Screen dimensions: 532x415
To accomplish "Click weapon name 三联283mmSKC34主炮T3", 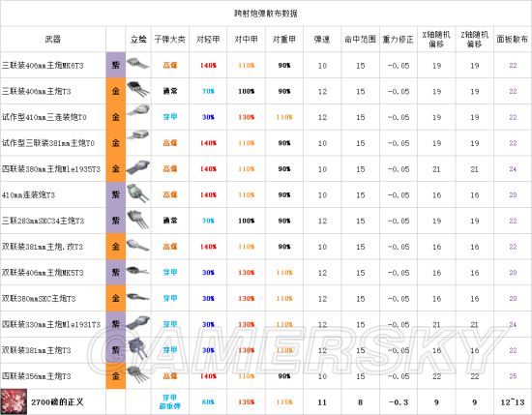I will [x=43, y=221].
